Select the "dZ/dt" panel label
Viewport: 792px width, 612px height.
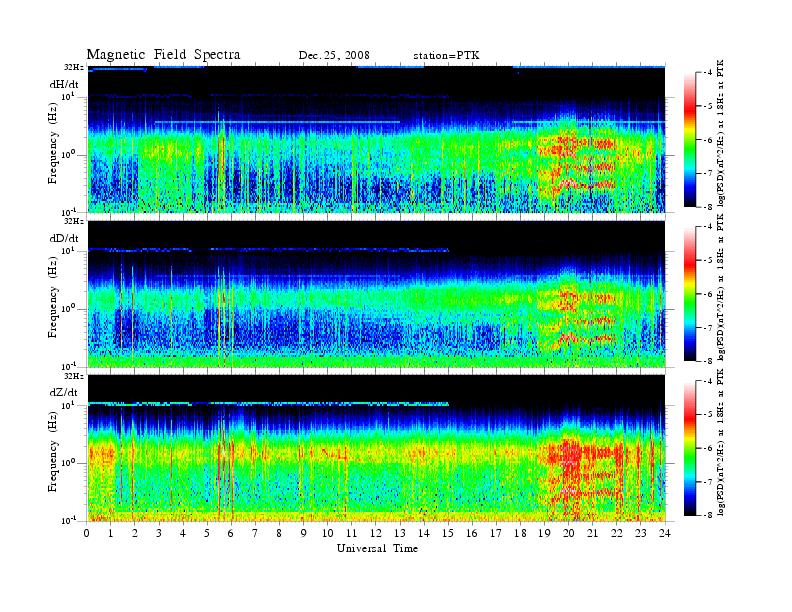(64, 392)
